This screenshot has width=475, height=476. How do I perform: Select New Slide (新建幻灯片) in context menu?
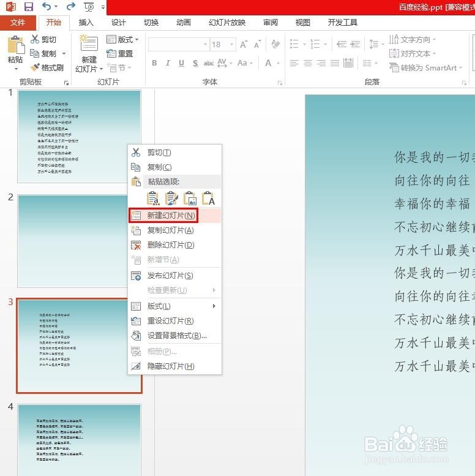[174, 216]
